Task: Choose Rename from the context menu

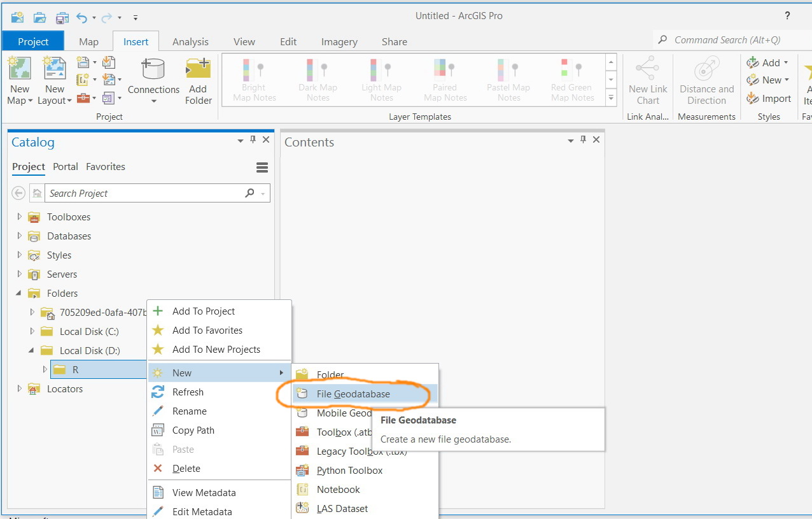Action: point(219,411)
